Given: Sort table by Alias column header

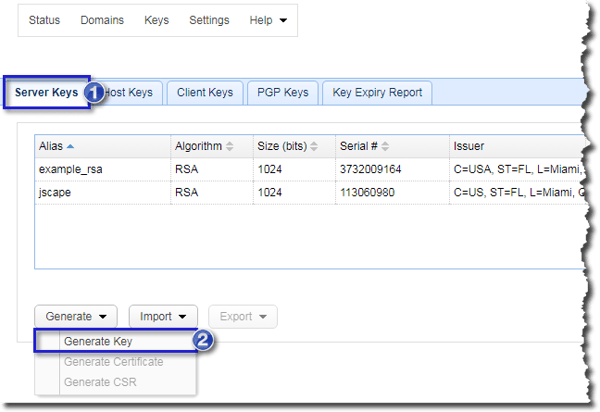Looking at the screenshot, I should 103,146.
